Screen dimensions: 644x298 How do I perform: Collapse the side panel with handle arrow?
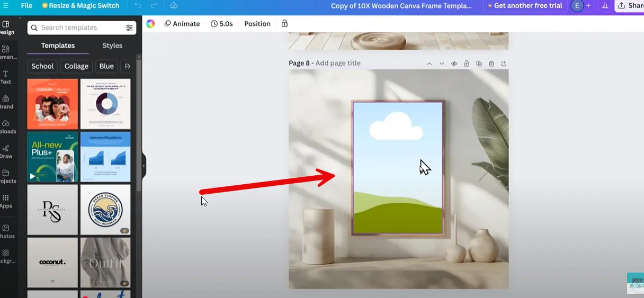pyautogui.click(x=144, y=166)
